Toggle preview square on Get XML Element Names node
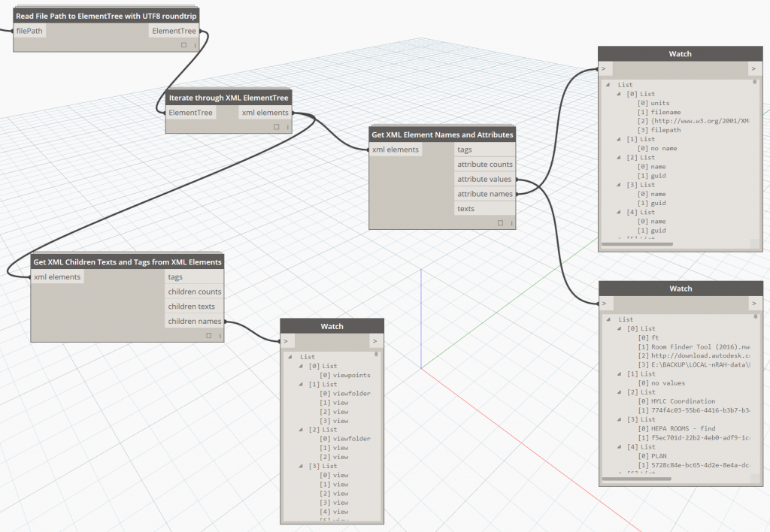Image resolution: width=770 pixels, height=532 pixels. tap(500, 223)
